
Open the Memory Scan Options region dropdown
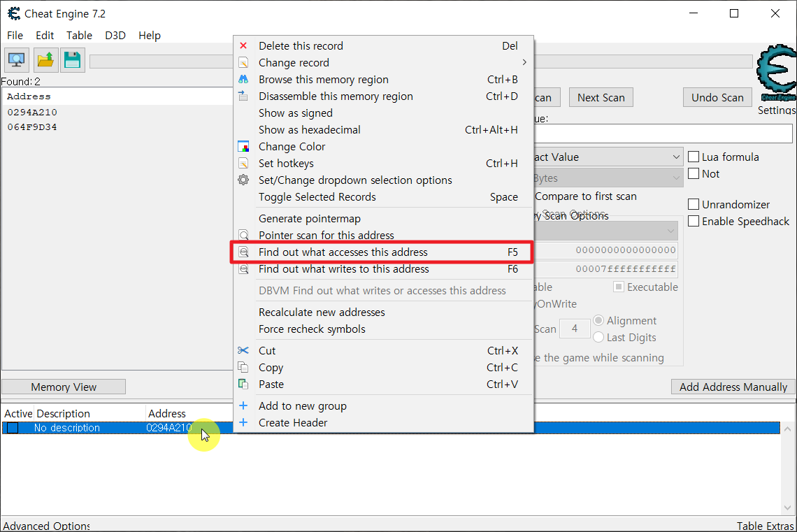tap(606, 231)
